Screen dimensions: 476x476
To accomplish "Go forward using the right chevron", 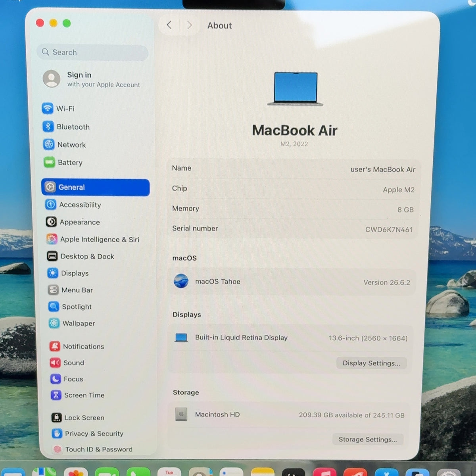I will tap(190, 25).
